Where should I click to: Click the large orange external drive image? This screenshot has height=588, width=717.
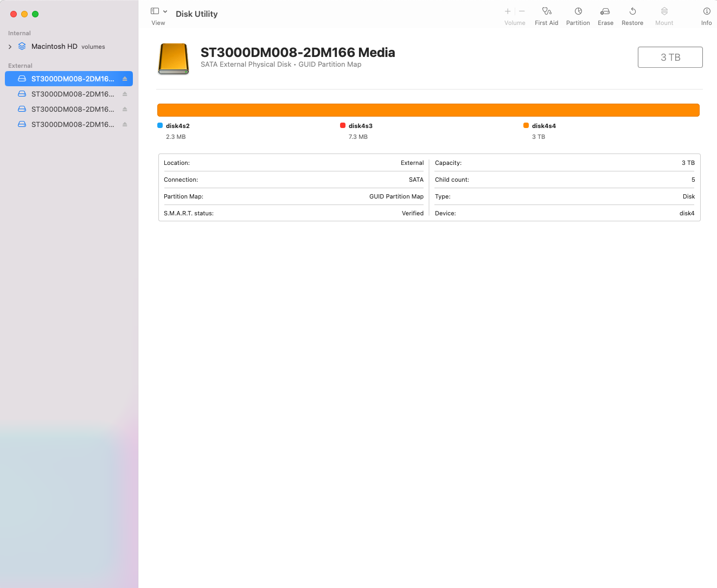click(174, 59)
